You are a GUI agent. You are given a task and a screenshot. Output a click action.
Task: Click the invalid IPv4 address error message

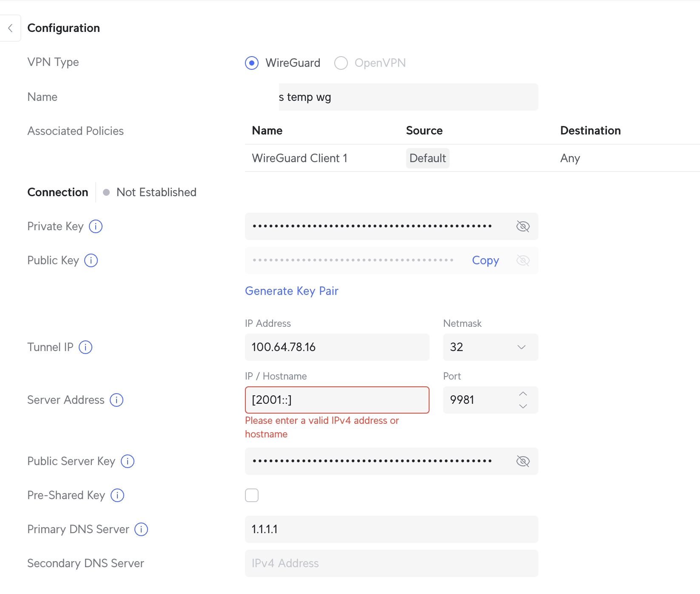click(322, 427)
